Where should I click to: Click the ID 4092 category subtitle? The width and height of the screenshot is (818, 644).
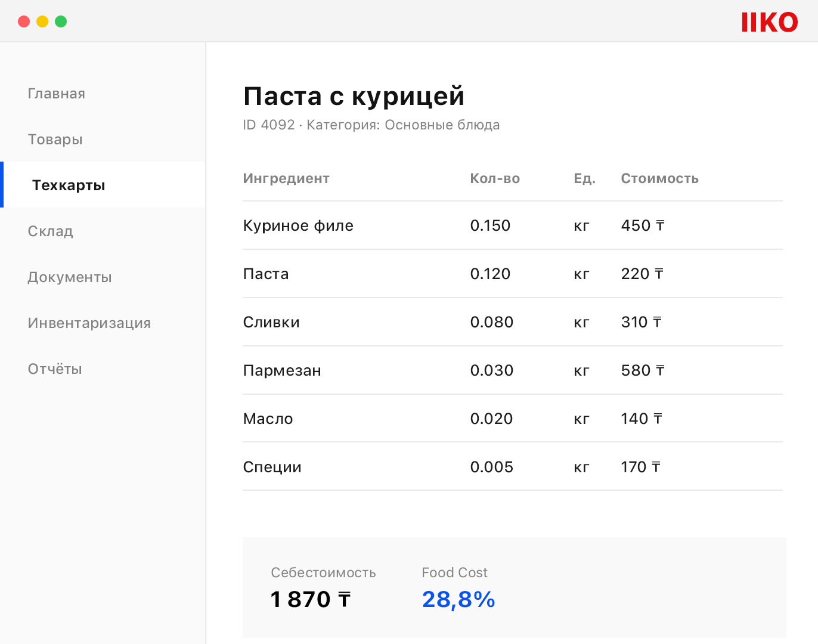tap(371, 125)
